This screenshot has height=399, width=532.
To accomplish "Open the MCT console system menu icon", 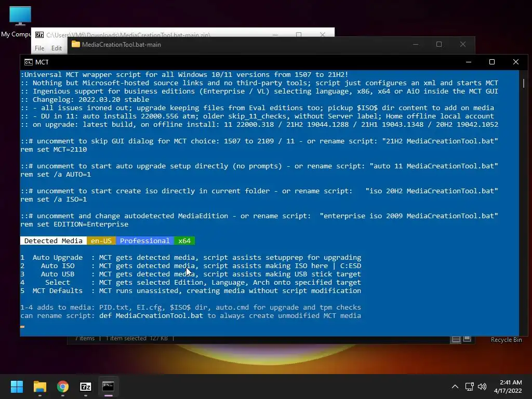I will 29,62.
